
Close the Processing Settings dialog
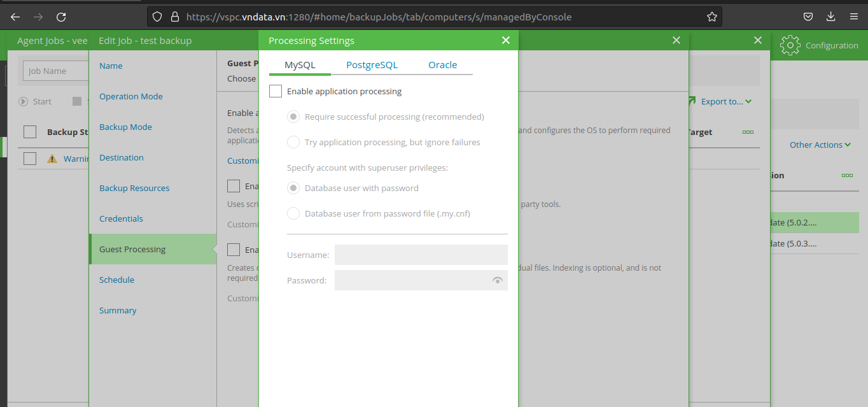506,40
